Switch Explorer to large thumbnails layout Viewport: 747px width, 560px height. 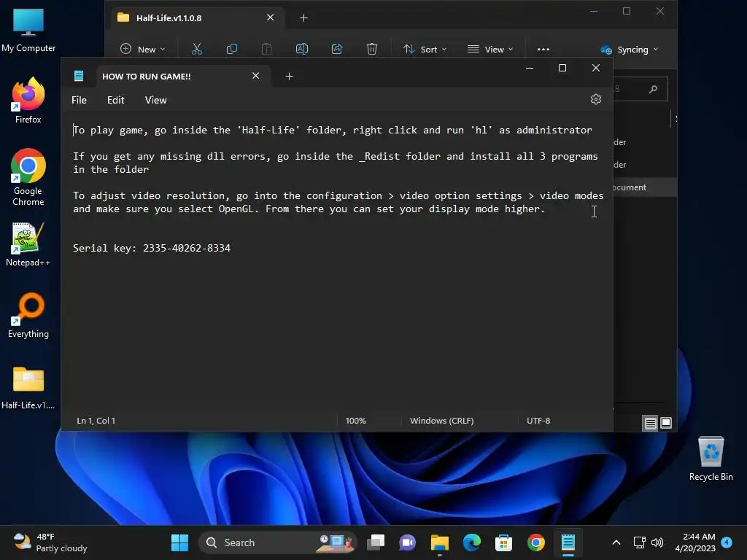pyautogui.click(x=665, y=423)
